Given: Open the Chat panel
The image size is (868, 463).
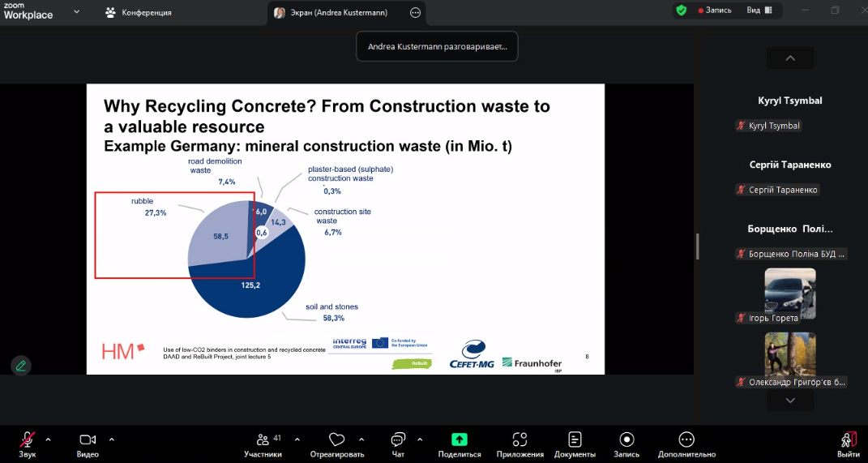Looking at the screenshot, I should coord(398,439).
